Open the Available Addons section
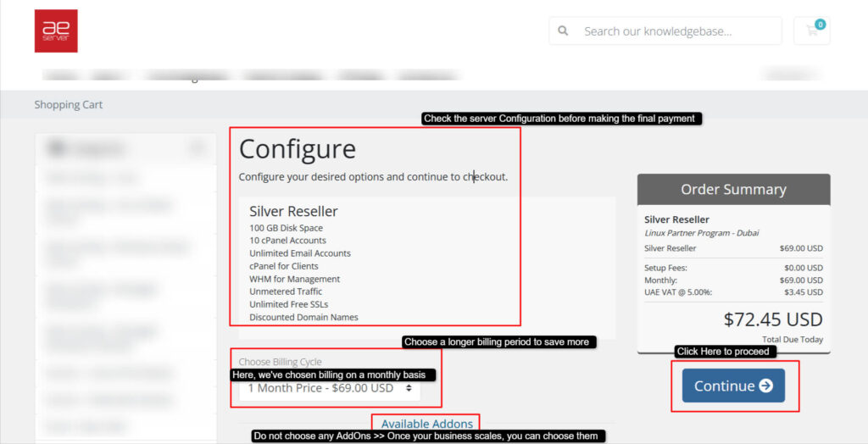868x444 pixels. point(427,424)
